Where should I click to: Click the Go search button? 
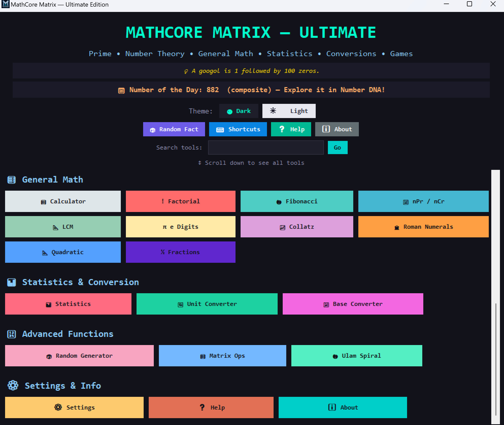(x=338, y=148)
